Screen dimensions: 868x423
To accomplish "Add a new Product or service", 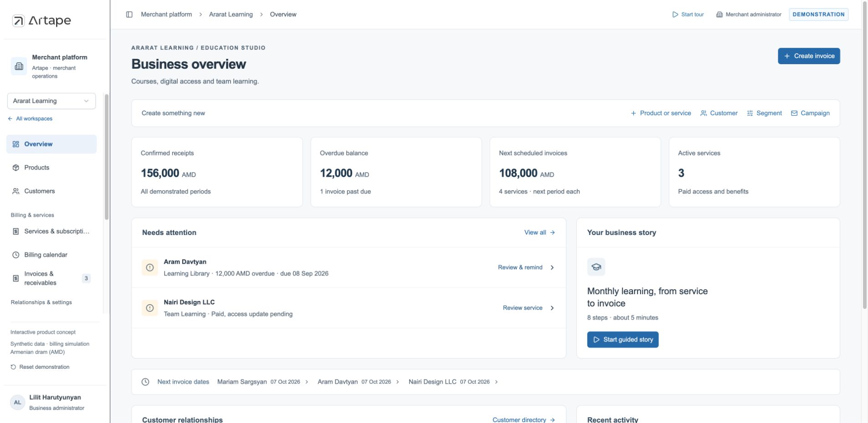I will click(x=661, y=113).
